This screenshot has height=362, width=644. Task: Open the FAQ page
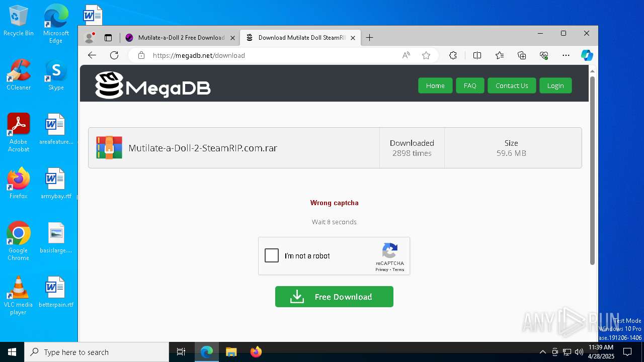click(x=470, y=85)
